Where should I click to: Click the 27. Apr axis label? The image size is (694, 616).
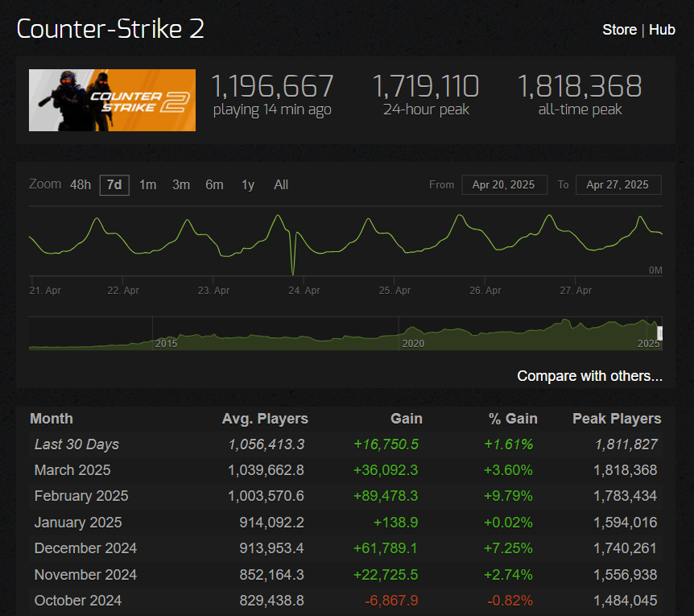pyautogui.click(x=576, y=291)
